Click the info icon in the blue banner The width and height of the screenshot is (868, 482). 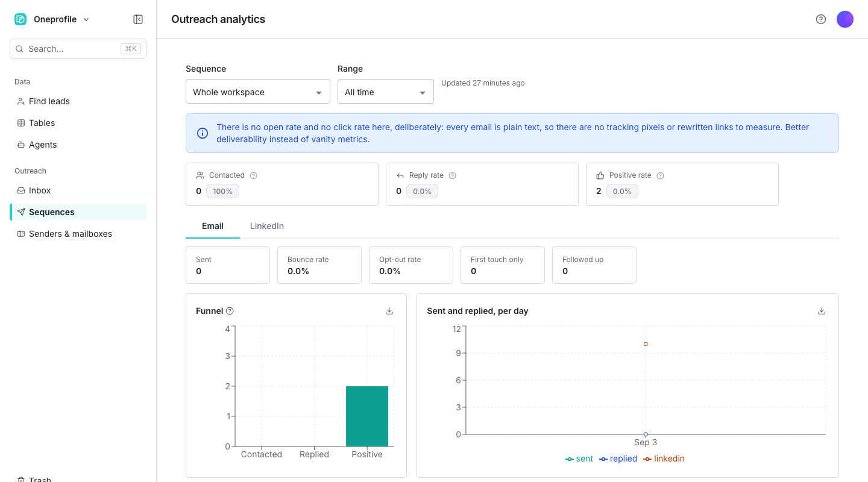[203, 133]
